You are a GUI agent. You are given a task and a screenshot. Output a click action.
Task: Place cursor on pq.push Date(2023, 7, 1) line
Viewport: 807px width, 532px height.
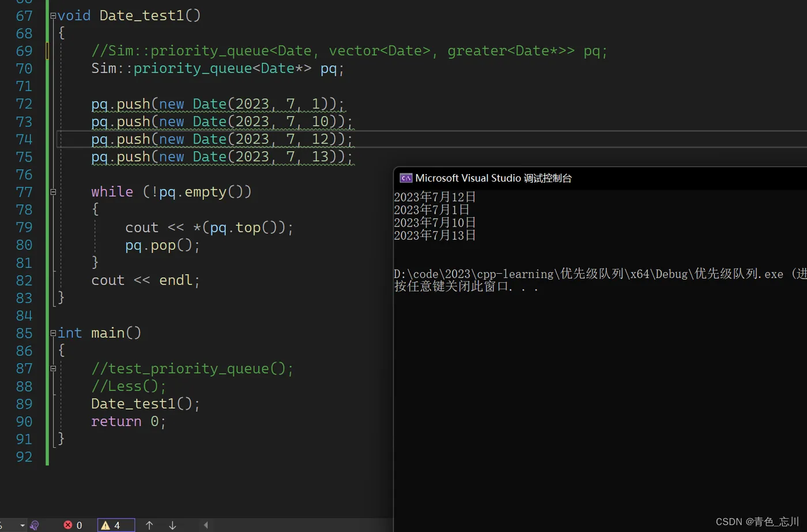click(x=218, y=104)
